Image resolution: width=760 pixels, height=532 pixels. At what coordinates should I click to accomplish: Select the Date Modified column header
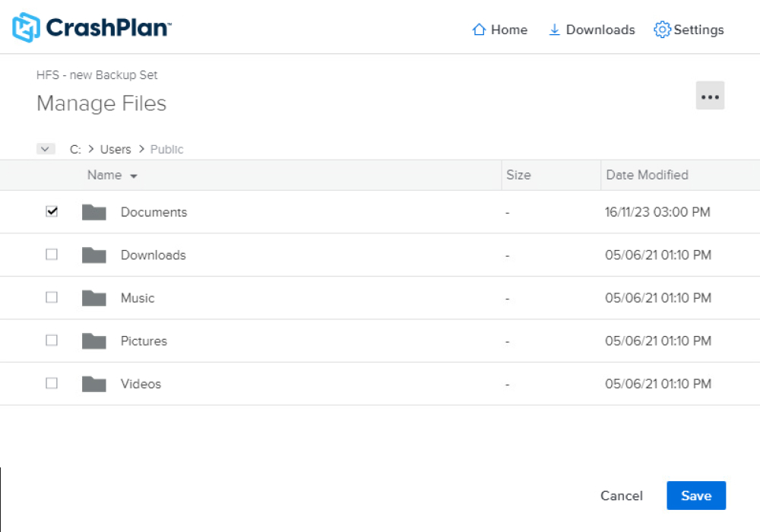click(647, 175)
